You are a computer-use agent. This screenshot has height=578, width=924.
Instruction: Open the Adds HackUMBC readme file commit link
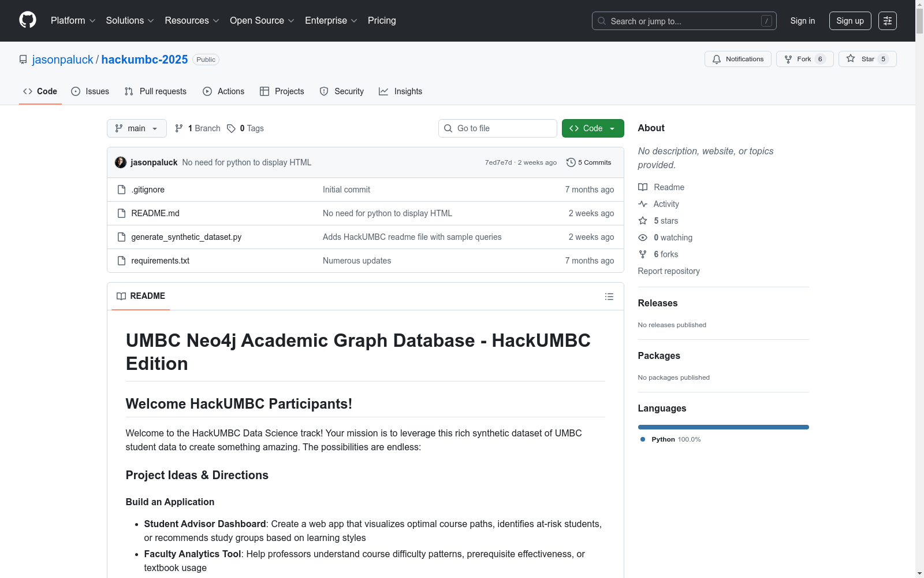click(412, 237)
